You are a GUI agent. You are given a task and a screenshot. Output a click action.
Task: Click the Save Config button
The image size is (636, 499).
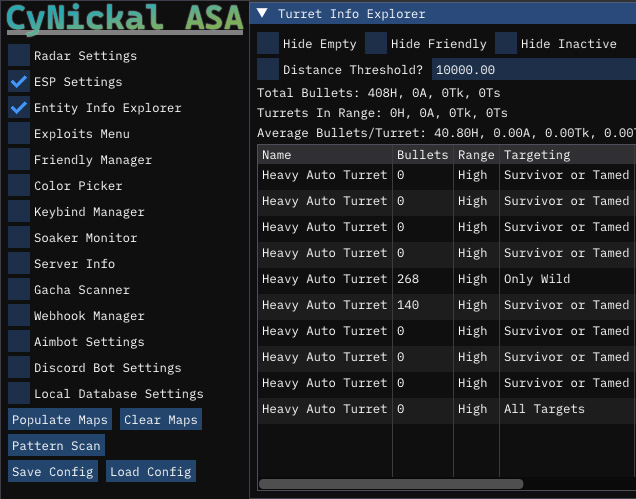click(x=53, y=472)
